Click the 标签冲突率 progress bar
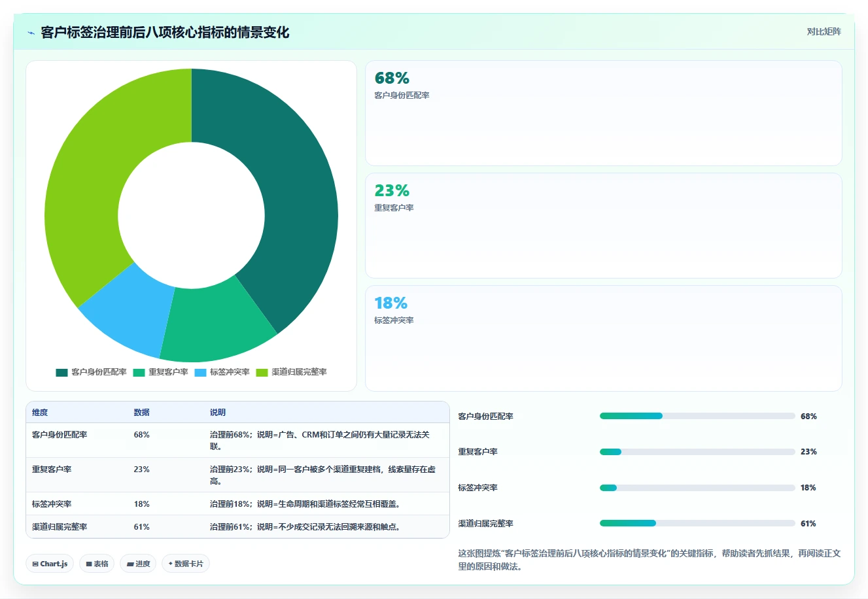Viewport: 868px width, 599px height. point(697,488)
